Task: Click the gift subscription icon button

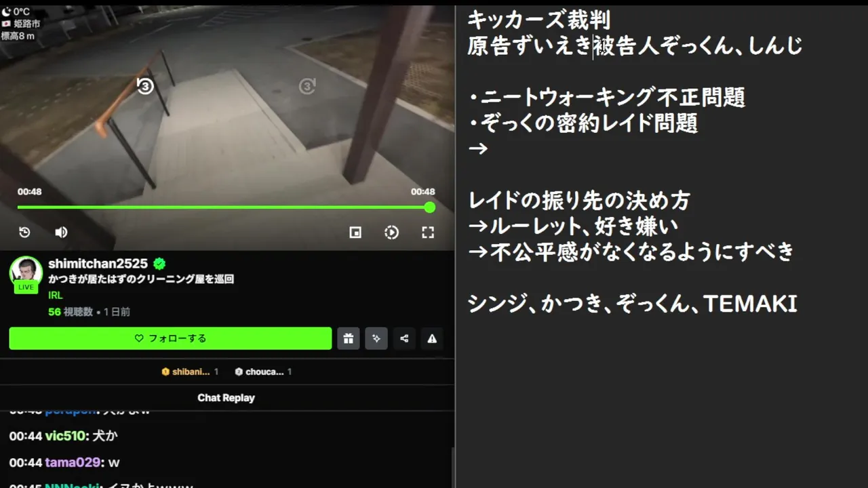Action: pos(349,338)
